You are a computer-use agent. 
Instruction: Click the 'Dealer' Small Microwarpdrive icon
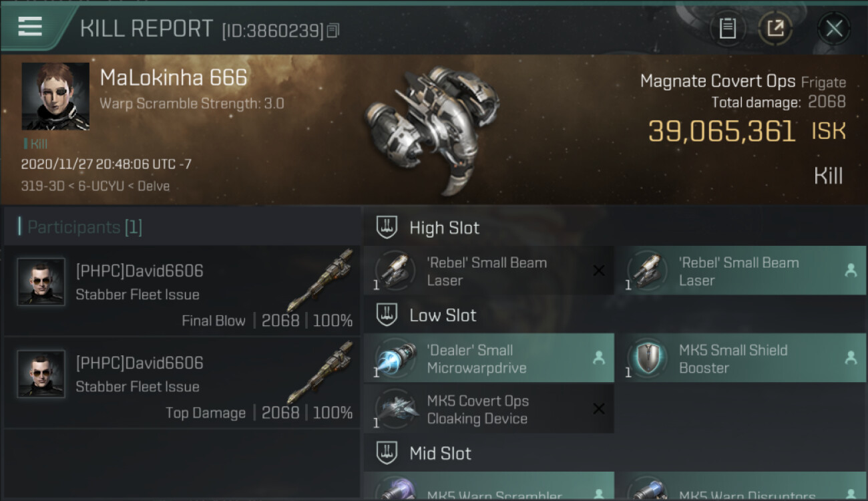(396, 358)
